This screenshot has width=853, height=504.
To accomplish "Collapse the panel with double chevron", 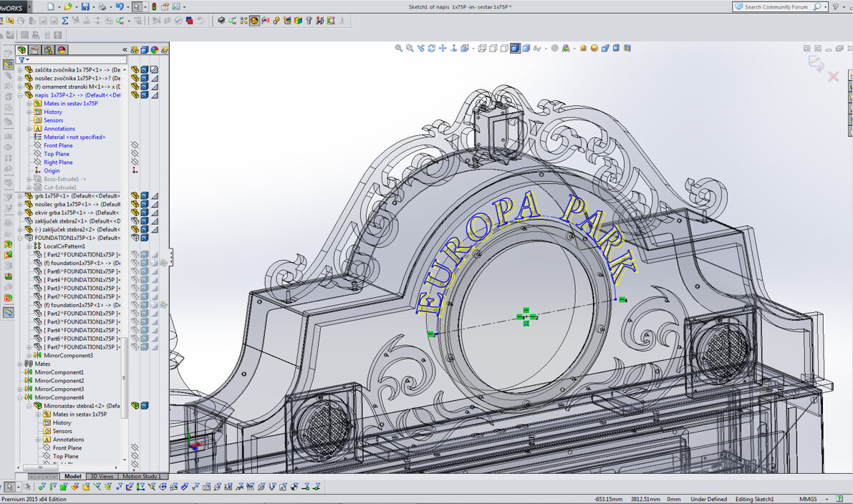I will point(125,49).
